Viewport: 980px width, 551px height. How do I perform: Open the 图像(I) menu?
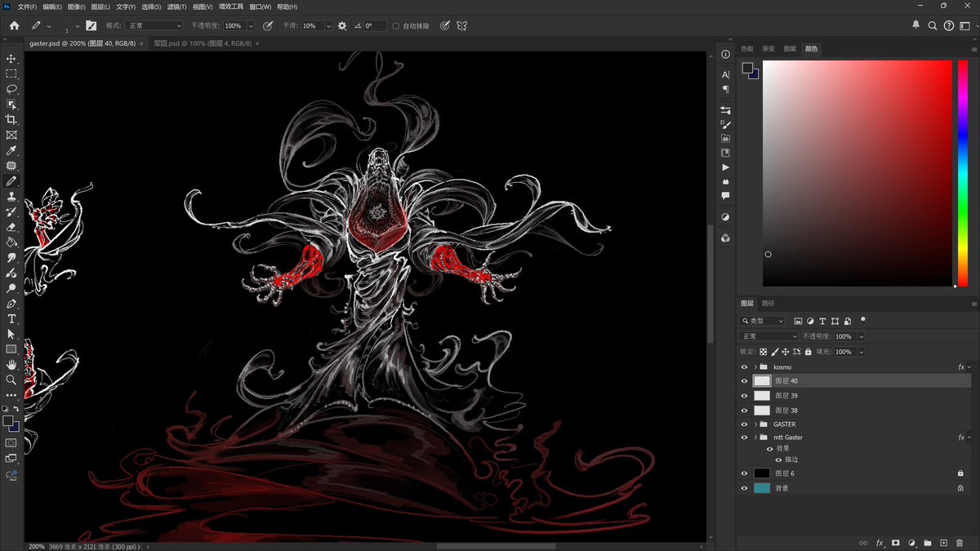click(76, 7)
